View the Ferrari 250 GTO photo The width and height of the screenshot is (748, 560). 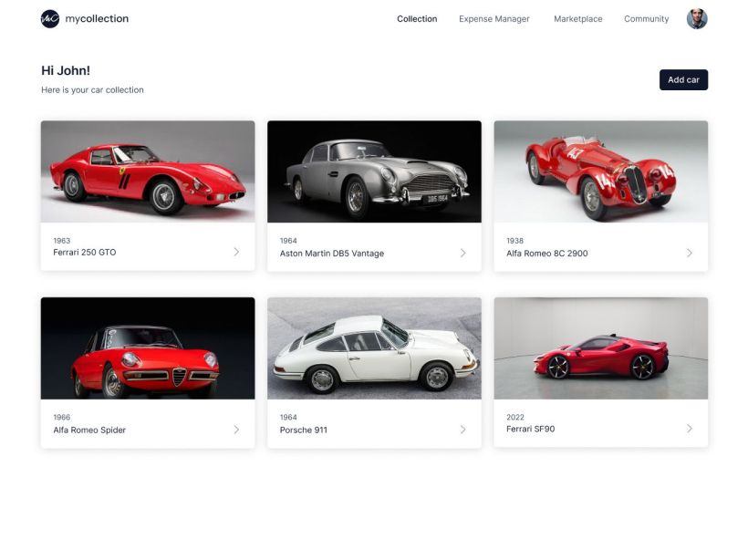point(147,171)
